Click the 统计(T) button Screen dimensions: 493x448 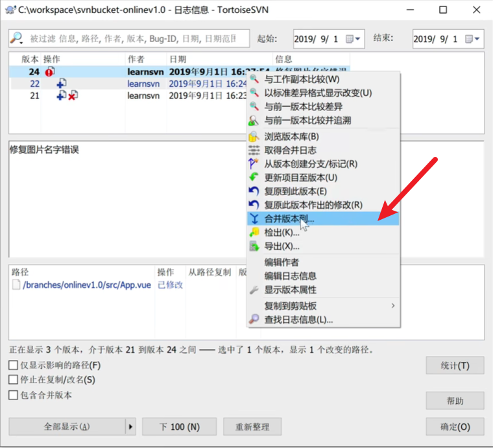pos(455,366)
